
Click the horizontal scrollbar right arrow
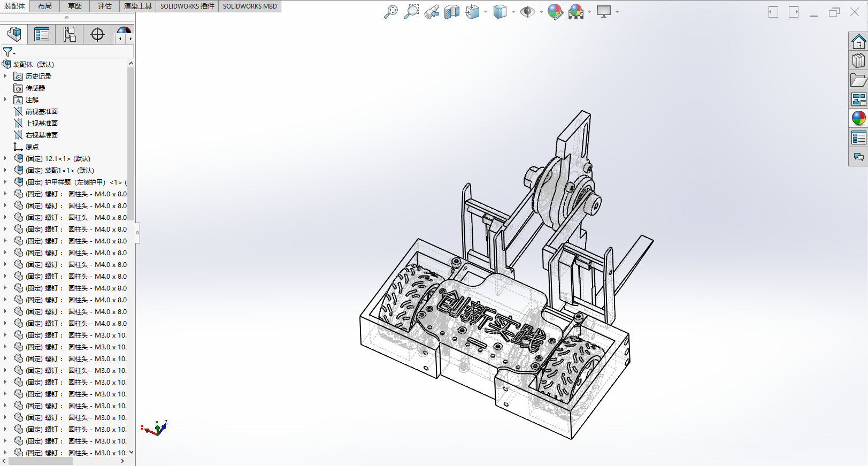point(122,461)
